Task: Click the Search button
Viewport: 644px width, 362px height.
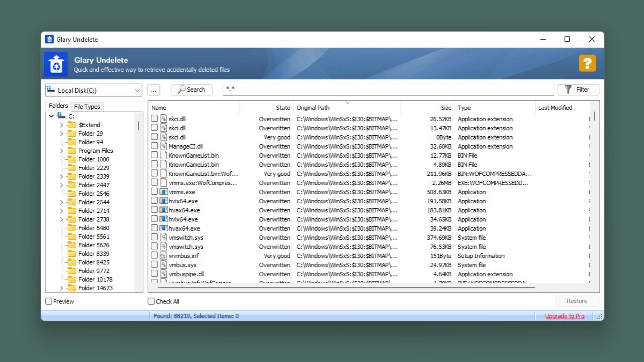Action: click(x=192, y=90)
